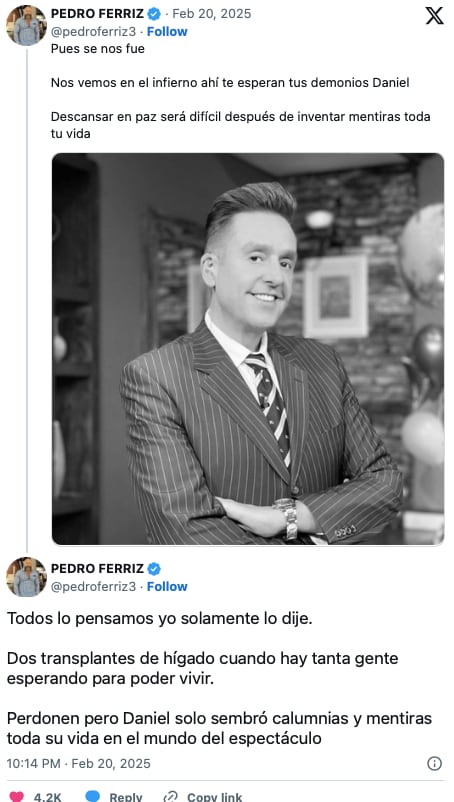The image size is (454, 802).
Task: Follow pedroferriz3 from the first tweet
Action: click(x=167, y=32)
